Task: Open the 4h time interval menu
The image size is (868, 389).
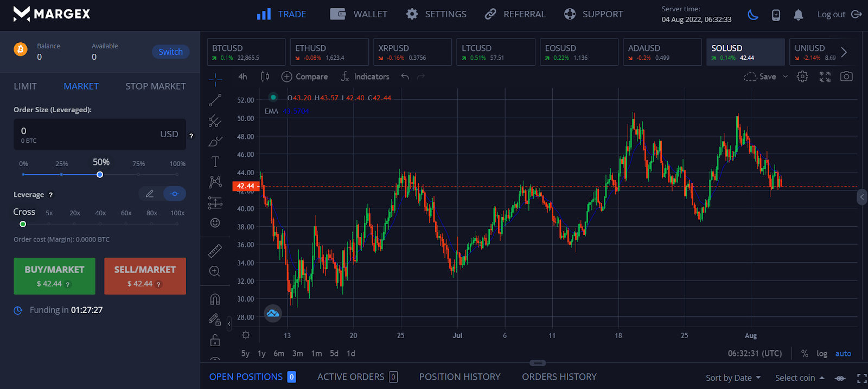Action: [242, 76]
